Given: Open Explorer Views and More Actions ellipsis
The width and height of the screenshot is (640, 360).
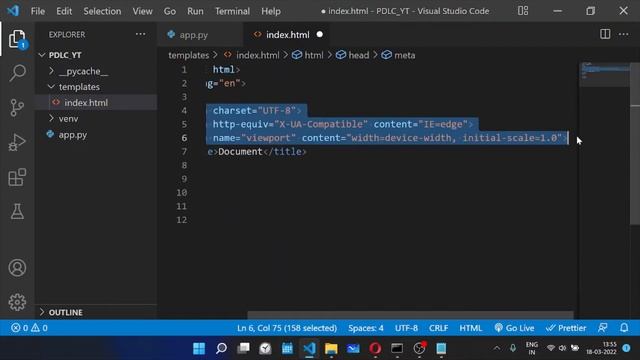Looking at the screenshot, I should click(140, 34).
